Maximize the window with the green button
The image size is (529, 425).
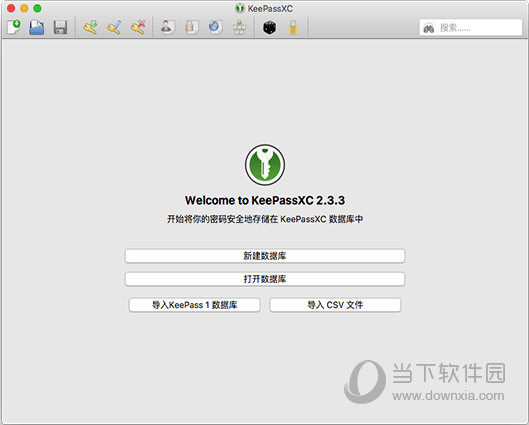37,8
